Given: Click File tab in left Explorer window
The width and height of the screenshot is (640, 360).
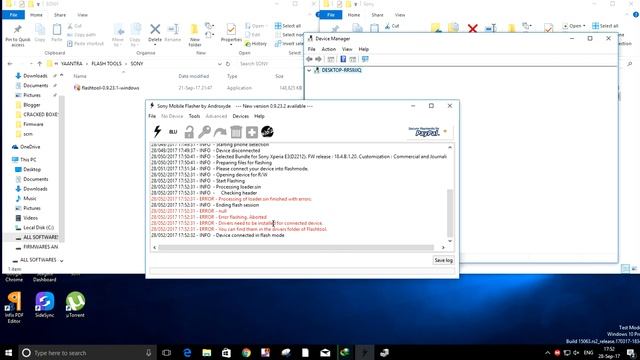Looking at the screenshot, I should point(13,15).
